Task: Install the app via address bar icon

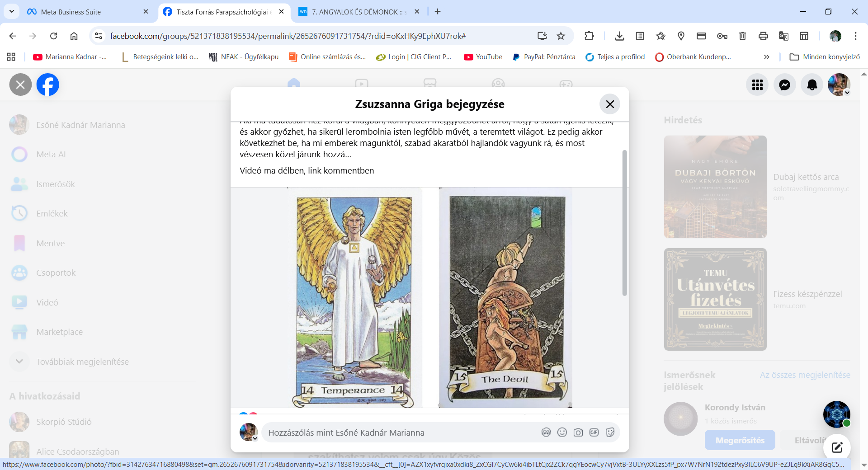Action: click(542, 36)
